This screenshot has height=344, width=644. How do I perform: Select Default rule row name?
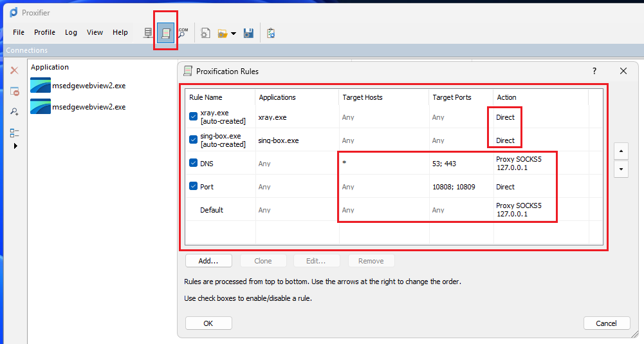click(x=212, y=210)
